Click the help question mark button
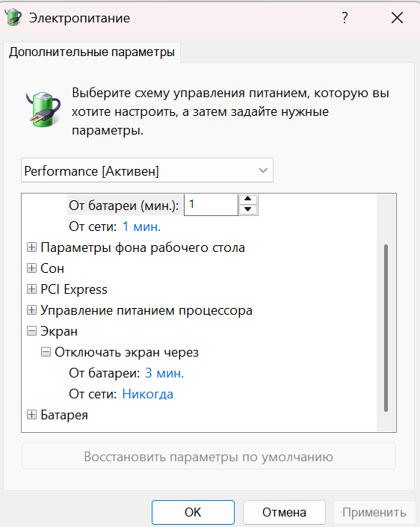 click(x=345, y=18)
